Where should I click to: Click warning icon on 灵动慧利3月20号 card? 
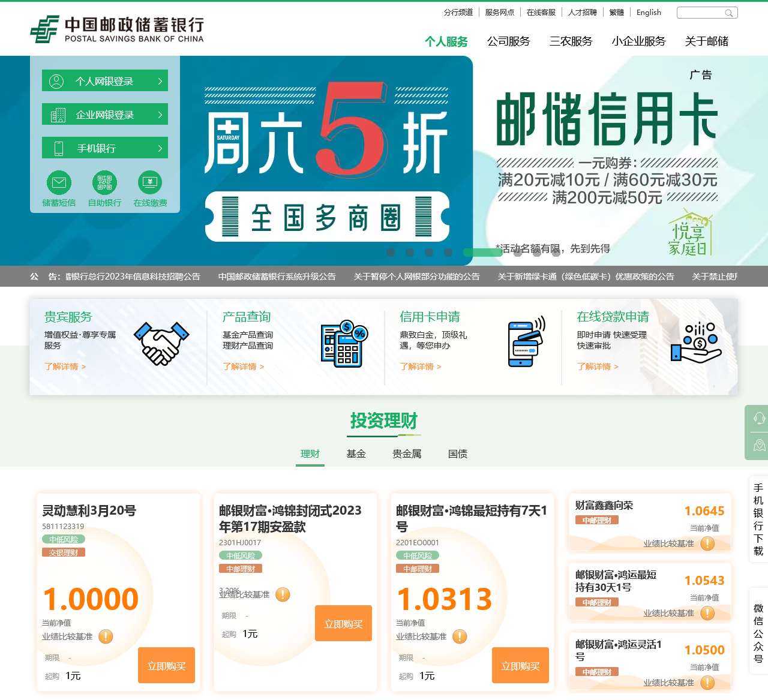[106, 636]
